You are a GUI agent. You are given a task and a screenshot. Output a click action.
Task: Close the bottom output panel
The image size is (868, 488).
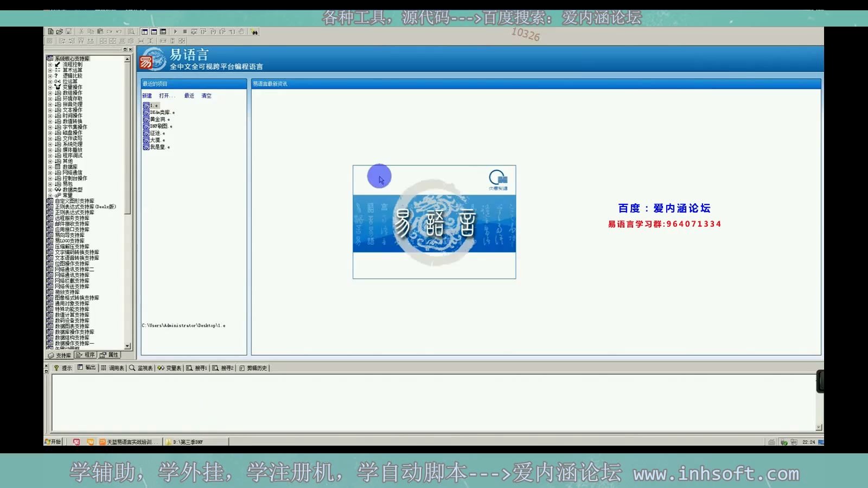(46, 367)
